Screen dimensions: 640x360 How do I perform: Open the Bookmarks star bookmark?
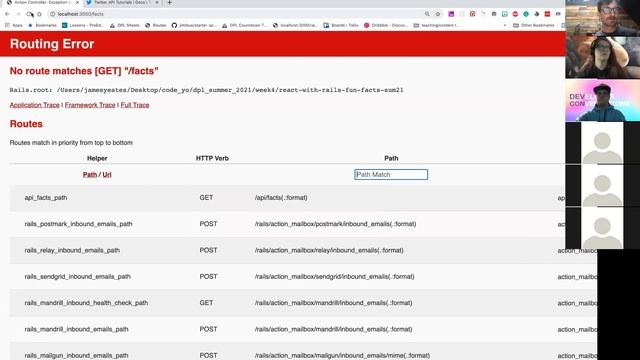(x=42, y=25)
